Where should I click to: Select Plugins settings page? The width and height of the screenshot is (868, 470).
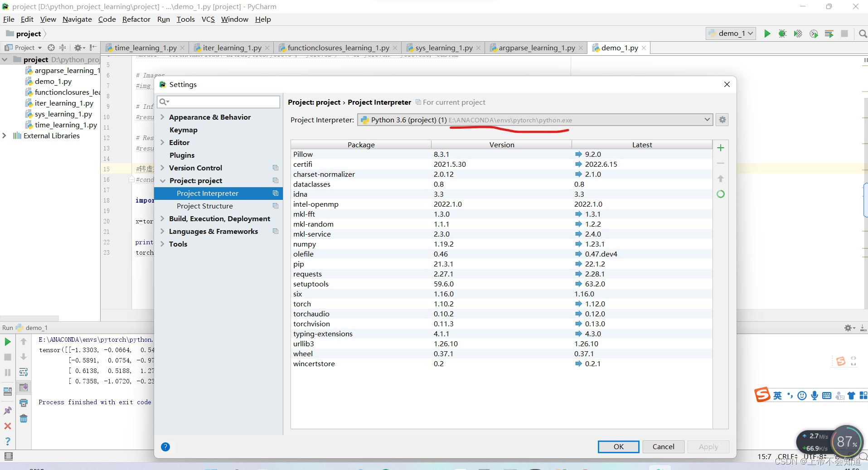(182, 155)
